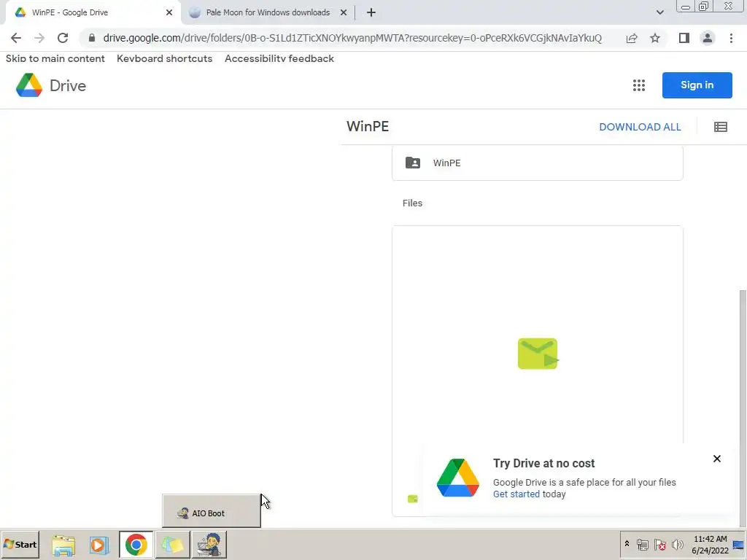Bookmark this tab with the star icon
This screenshot has height=560, width=747.
pos(655,38)
